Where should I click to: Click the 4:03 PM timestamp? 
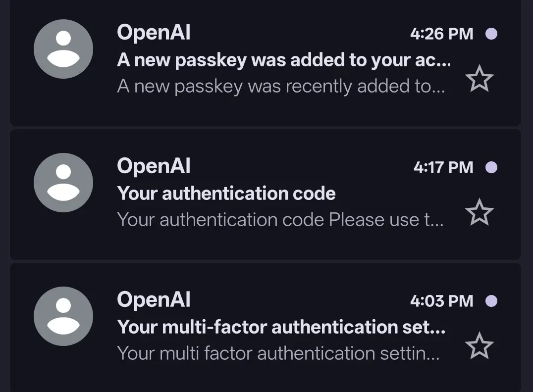[x=441, y=301]
